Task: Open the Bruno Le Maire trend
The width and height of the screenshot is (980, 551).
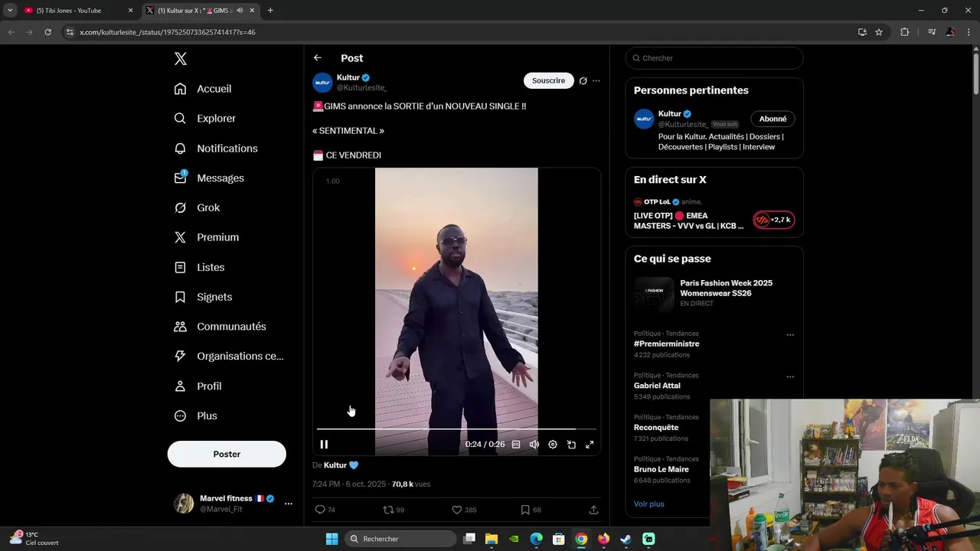Action: pyautogui.click(x=661, y=469)
